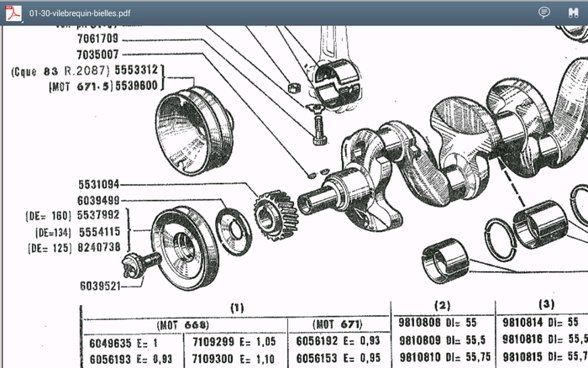Click the (MOT 671) table header
This screenshot has width=588, height=368.
tap(337, 324)
